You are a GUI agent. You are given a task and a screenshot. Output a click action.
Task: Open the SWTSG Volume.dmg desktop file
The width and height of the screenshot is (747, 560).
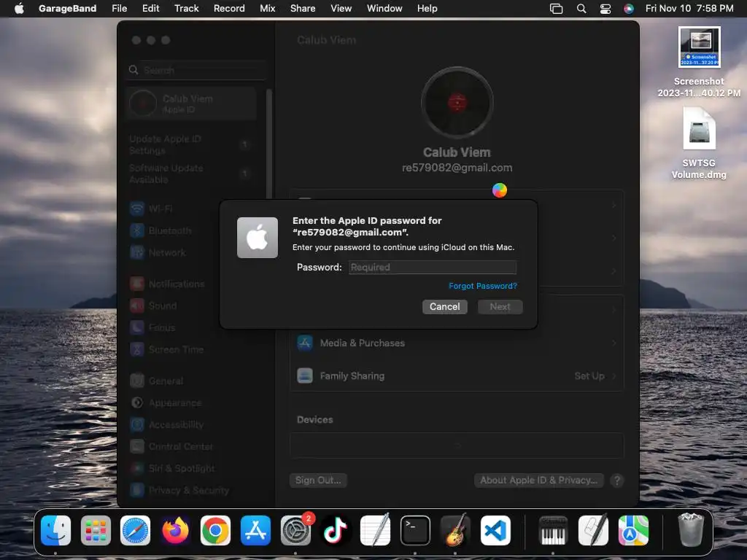pyautogui.click(x=699, y=144)
